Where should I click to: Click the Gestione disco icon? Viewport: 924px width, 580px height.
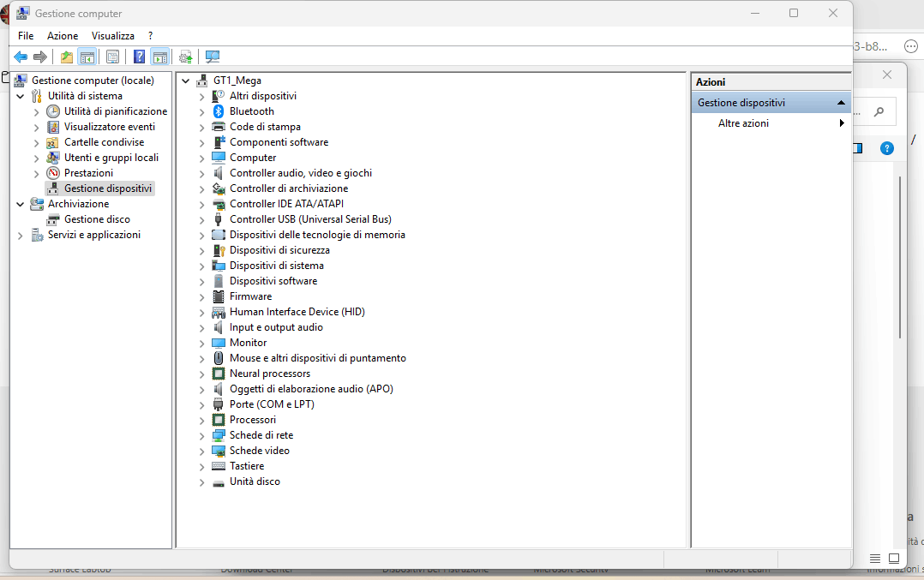[53, 219]
